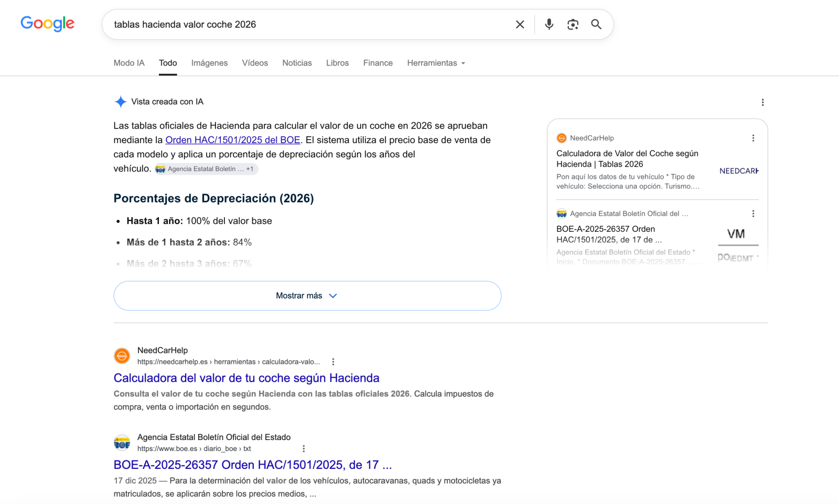
Task: Open Calculadora del valor de tu coche result
Action: click(x=246, y=378)
